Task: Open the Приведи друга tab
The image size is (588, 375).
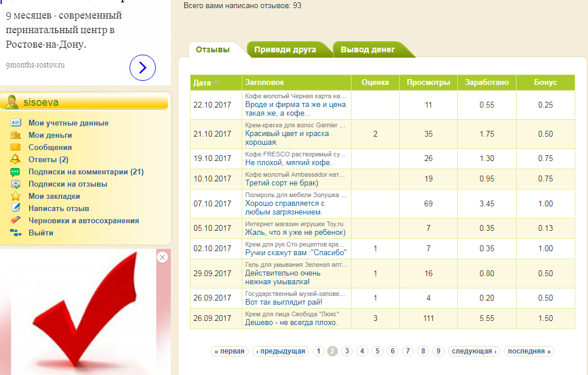Action: (285, 49)
